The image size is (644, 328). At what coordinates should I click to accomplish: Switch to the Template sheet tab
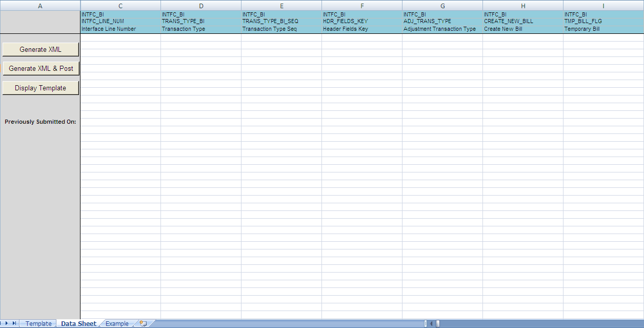click(38, 323)
